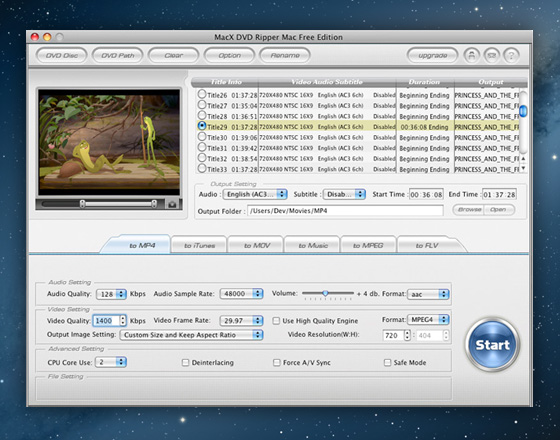Open the Option button

pos(229,55)
